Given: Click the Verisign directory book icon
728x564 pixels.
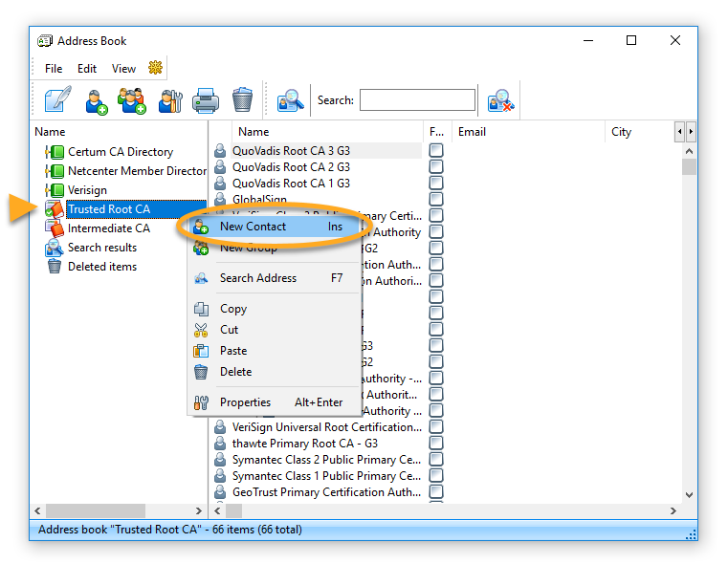Looking at the screenshot, I should tap(55, 189).
